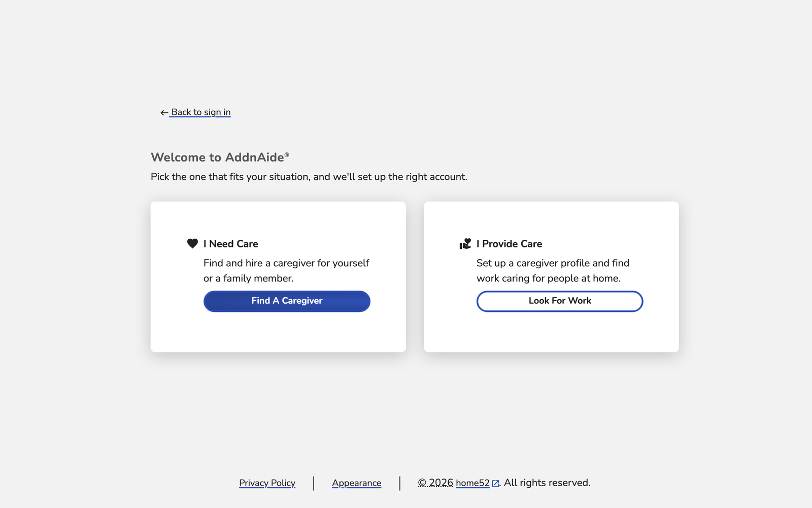The image size is (812, 508).
Task: Click the 'Find and hire a caregiver' description
Action: [286, 271]
